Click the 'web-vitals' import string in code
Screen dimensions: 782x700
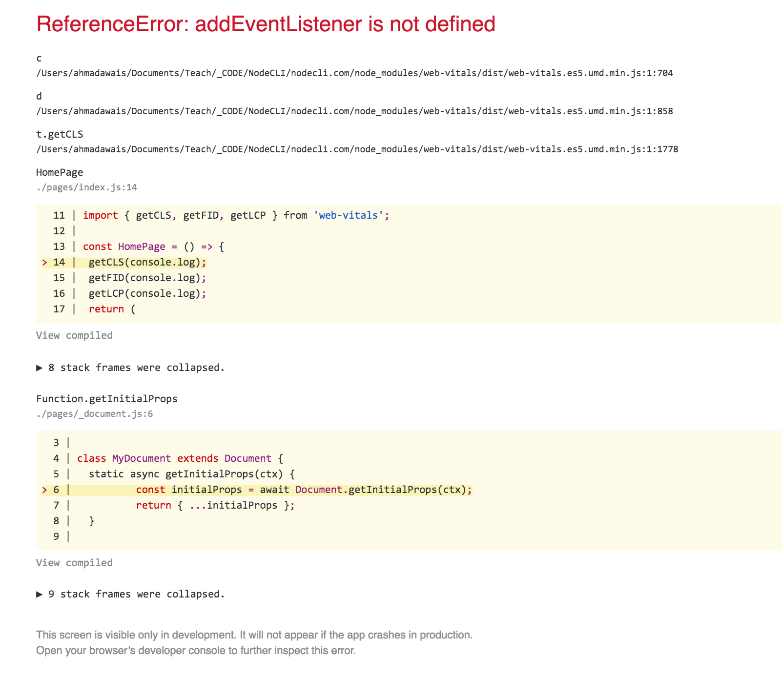[x=348, y=215]
